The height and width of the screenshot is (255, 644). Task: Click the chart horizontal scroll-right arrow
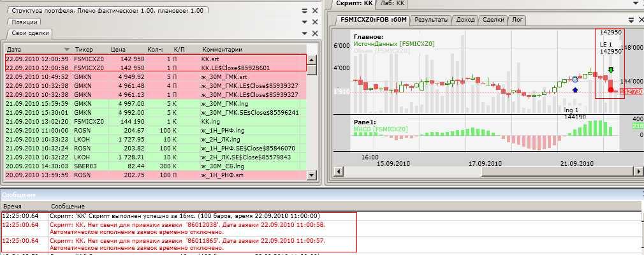640,171
